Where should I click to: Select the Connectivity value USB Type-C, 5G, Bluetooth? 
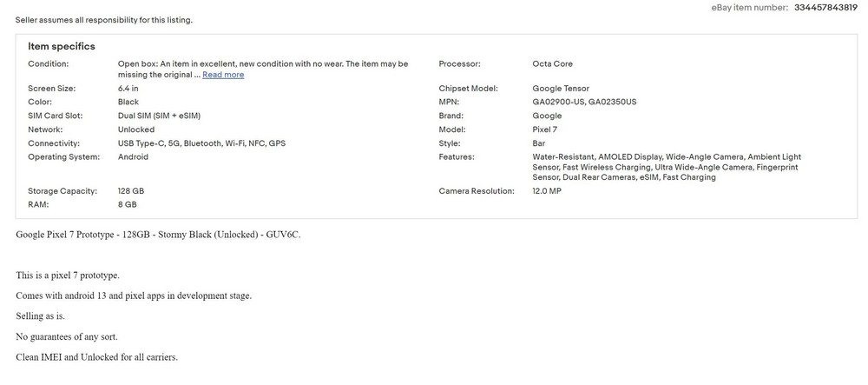201,143
